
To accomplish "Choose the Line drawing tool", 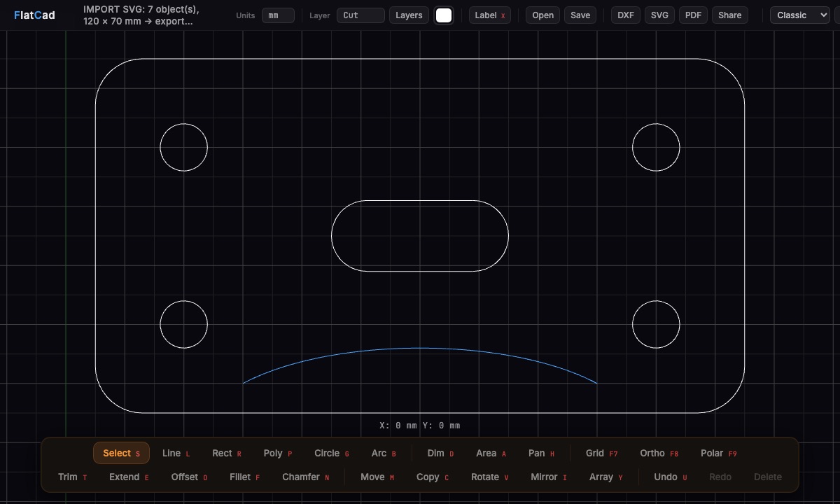I will pyautogui.click(x=176, y=453).
